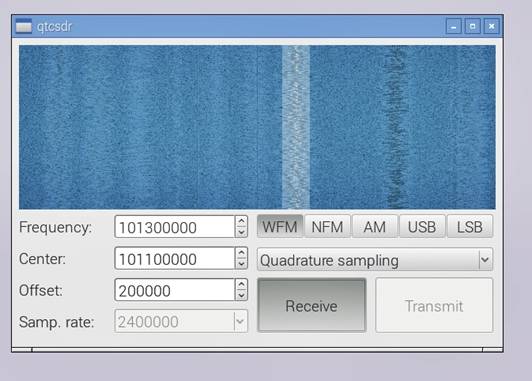Switch to AM demodulation mode
The height and width of the screenshot is (381, 532).
pos(375,226)
